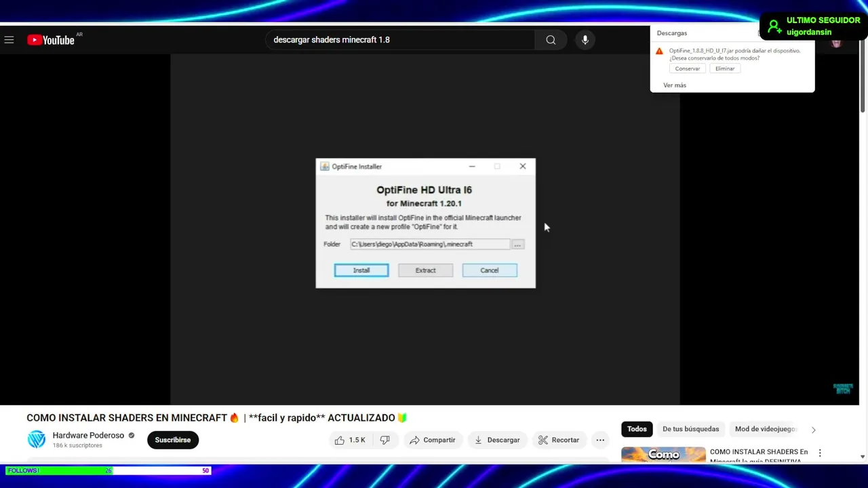This screenshot has height=488, width=868.
Task: Click the search magnifier button
Action: click(x=551, y=40)
